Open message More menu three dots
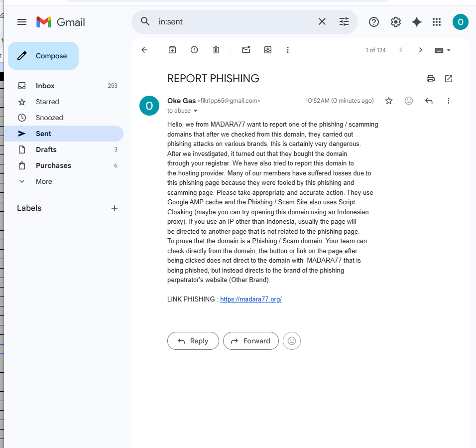The width and height of the screenshot is (476, 448). [449, 101]
